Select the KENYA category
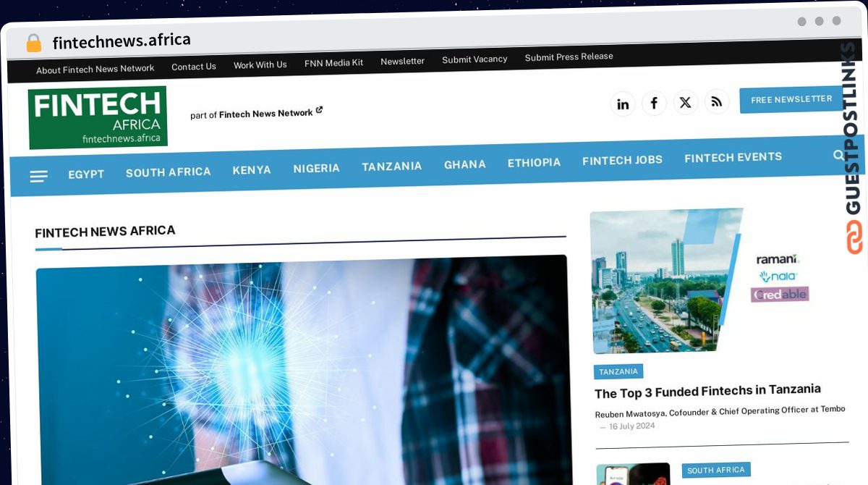868x485 pixels. [x=252, y=170]
